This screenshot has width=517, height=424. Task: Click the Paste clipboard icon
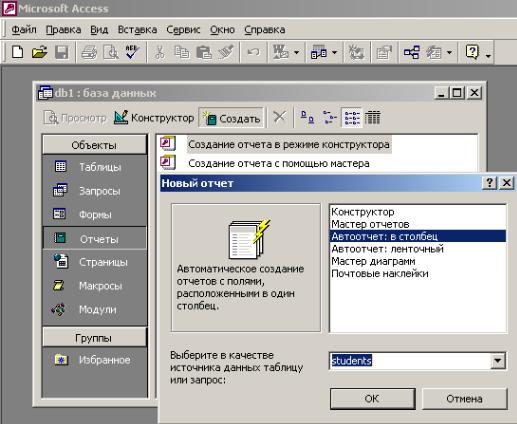(x=204, y=52)
